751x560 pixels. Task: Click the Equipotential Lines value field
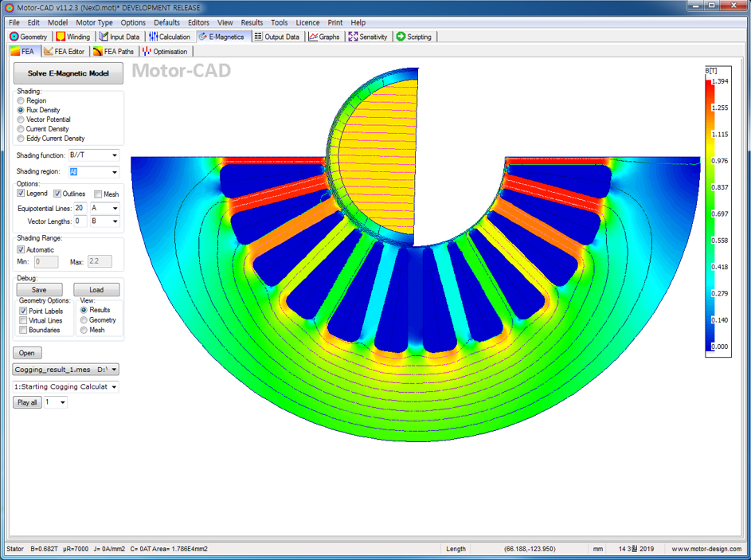coord(80,208)
